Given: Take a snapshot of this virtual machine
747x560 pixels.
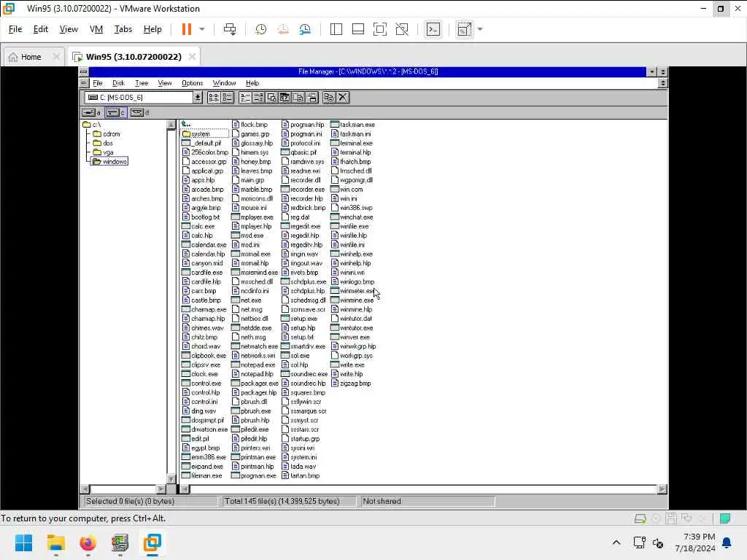Looking at the screenshot, I should tap(260, 29).
